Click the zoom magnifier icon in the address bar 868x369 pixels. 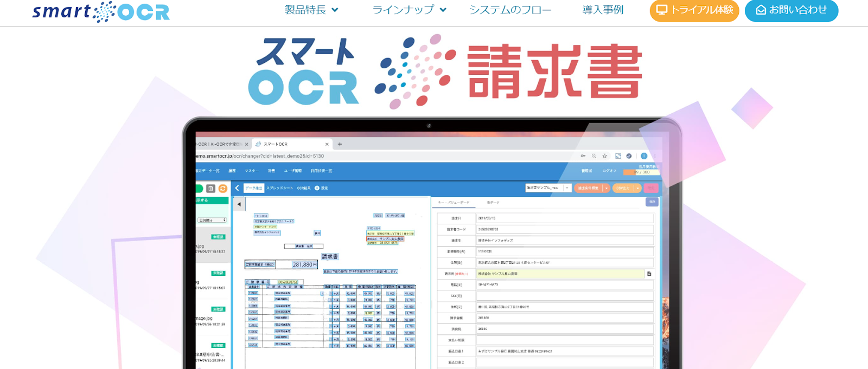coord(594,156)
